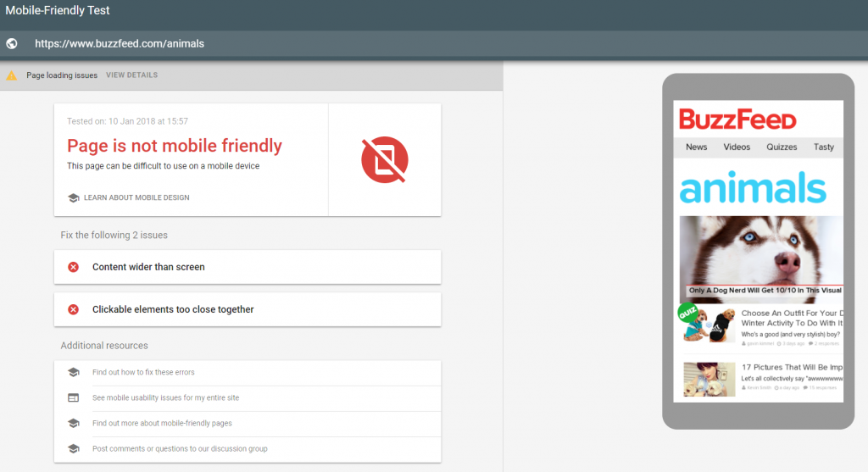Click the graduation cap beside Learn About Mobile Design

click(x=73, y=197)
